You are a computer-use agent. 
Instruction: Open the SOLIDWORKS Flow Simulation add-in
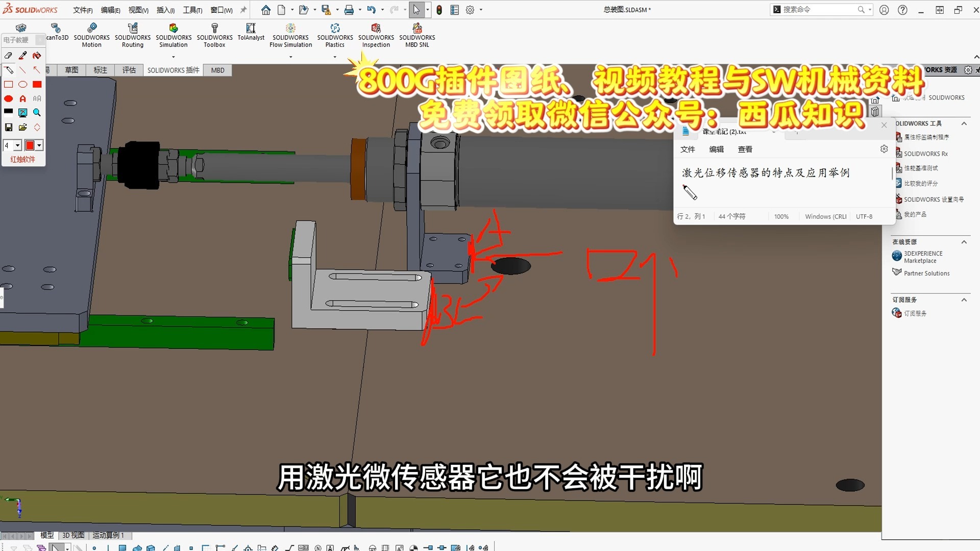(x=290, y=34)
